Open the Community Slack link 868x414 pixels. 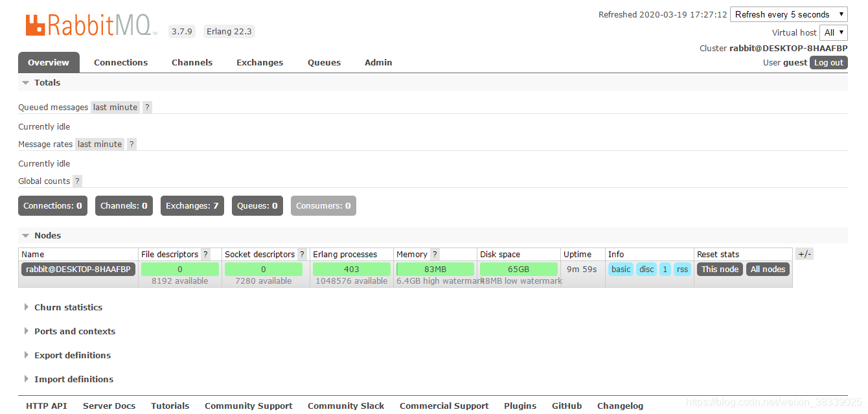[346, 406]
